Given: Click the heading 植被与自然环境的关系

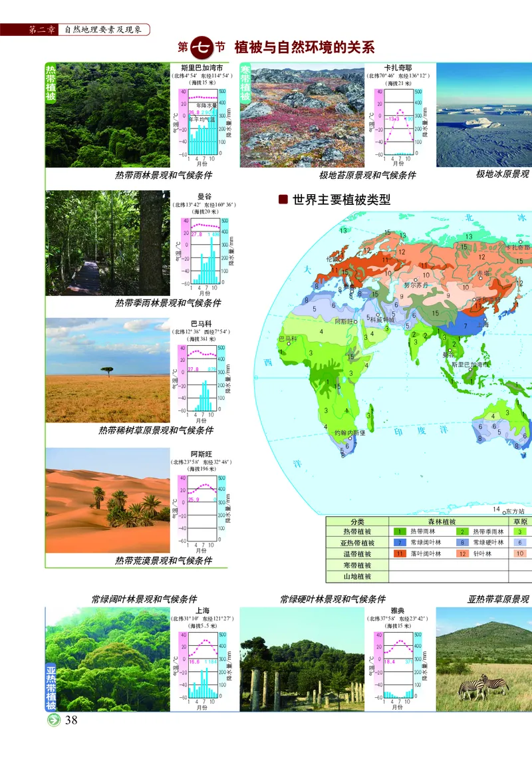Looking at the screenshot, I should pos(305,47).
